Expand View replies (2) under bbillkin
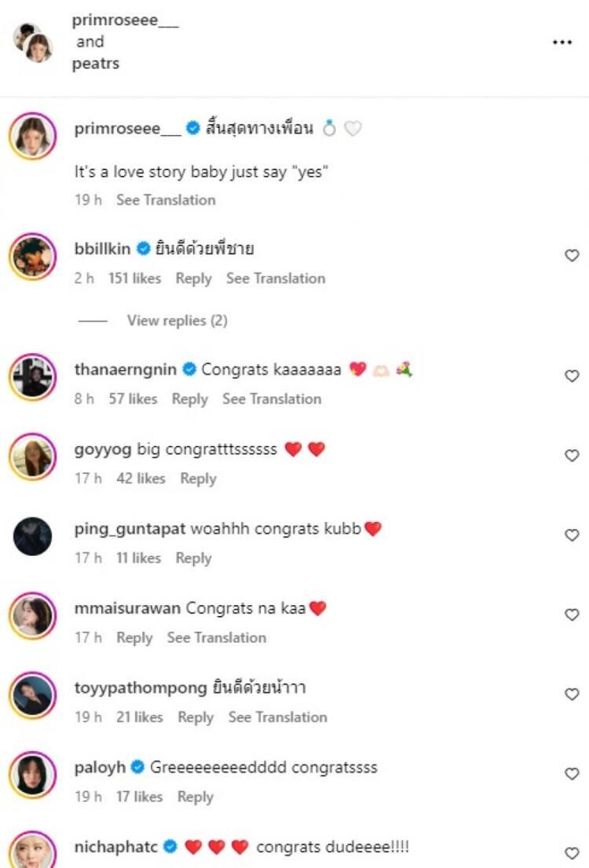The width and height of the screenshot is (589, 868). pyautogui.click(x=177, y=320)
